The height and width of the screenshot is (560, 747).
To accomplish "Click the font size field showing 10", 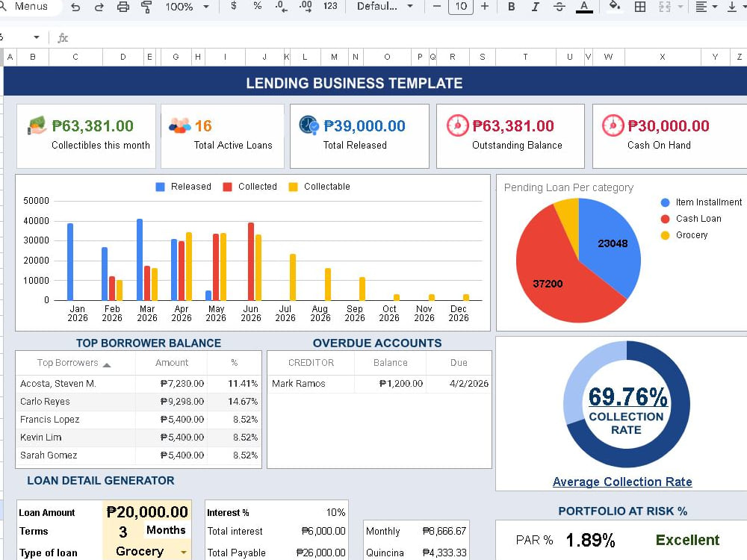I will coord(461,7).
